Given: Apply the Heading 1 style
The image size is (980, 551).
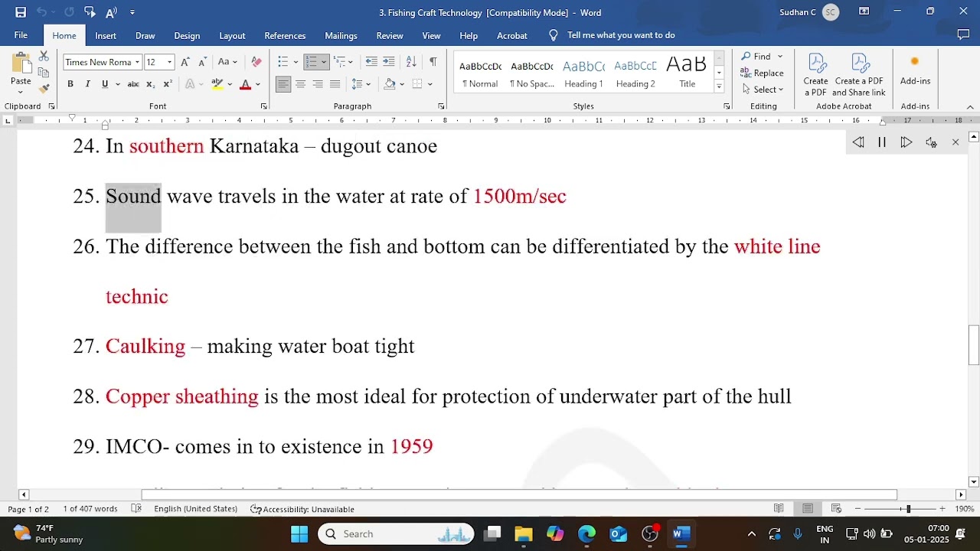Looking at the screenshot, I should (583, 73).
